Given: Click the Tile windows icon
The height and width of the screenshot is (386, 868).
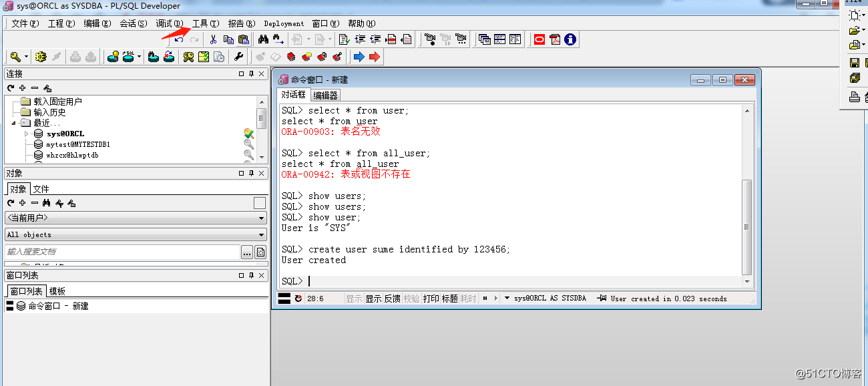Looking at the screenshot, I should point(499,39).
